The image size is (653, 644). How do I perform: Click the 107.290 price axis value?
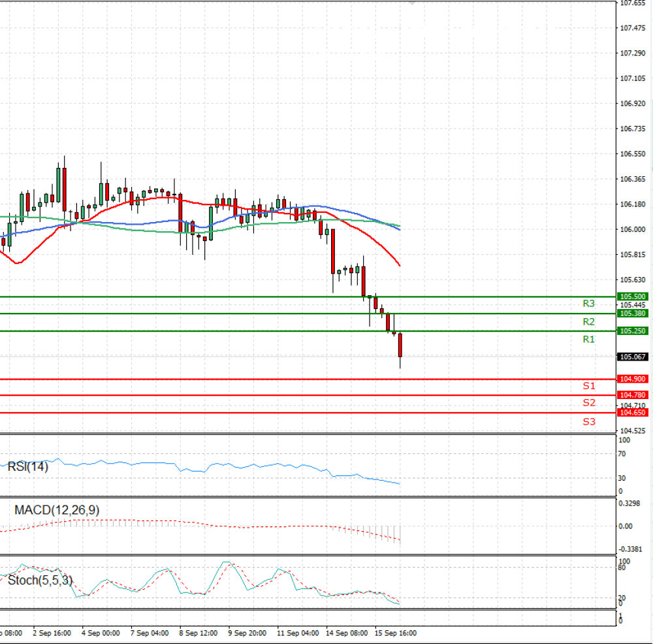633,54
